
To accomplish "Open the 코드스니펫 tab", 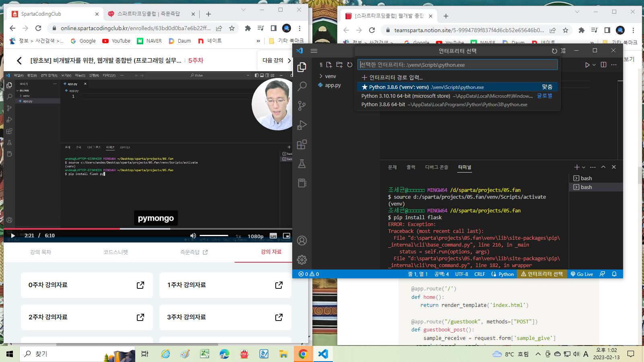I will point(116,252).
